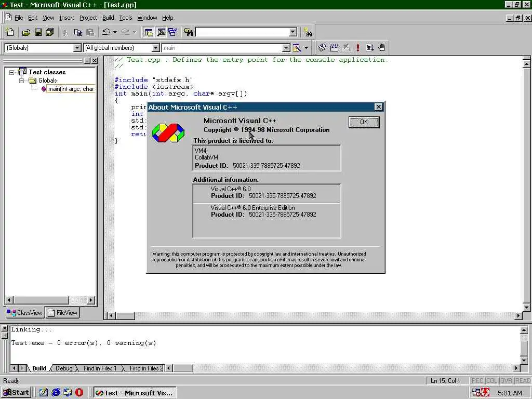Click the hand Insert Breakpoint icon
The height and width of the screenshot is (399, 532).
tap(382, 48)
